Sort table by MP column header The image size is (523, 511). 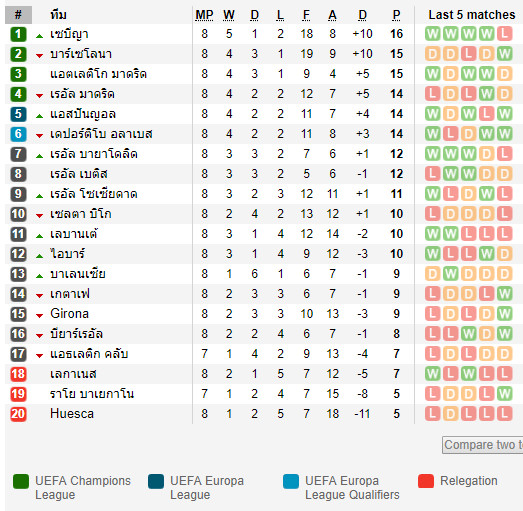(x=204, y=15)
